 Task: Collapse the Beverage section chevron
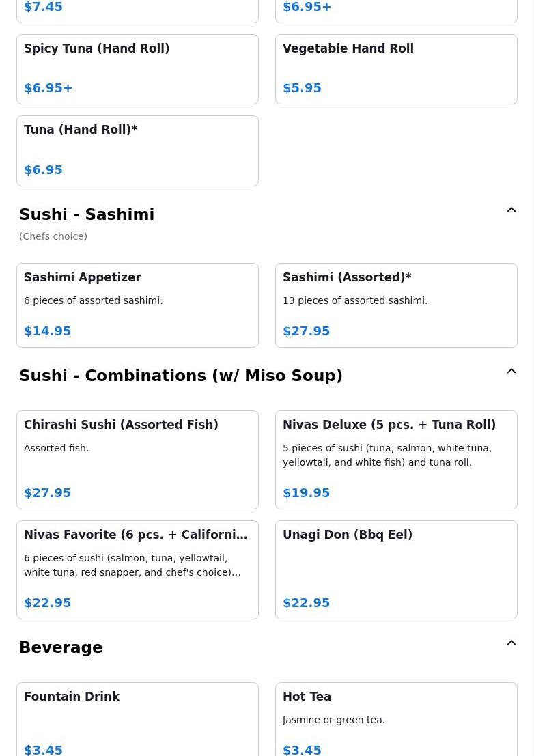point(511,643)
